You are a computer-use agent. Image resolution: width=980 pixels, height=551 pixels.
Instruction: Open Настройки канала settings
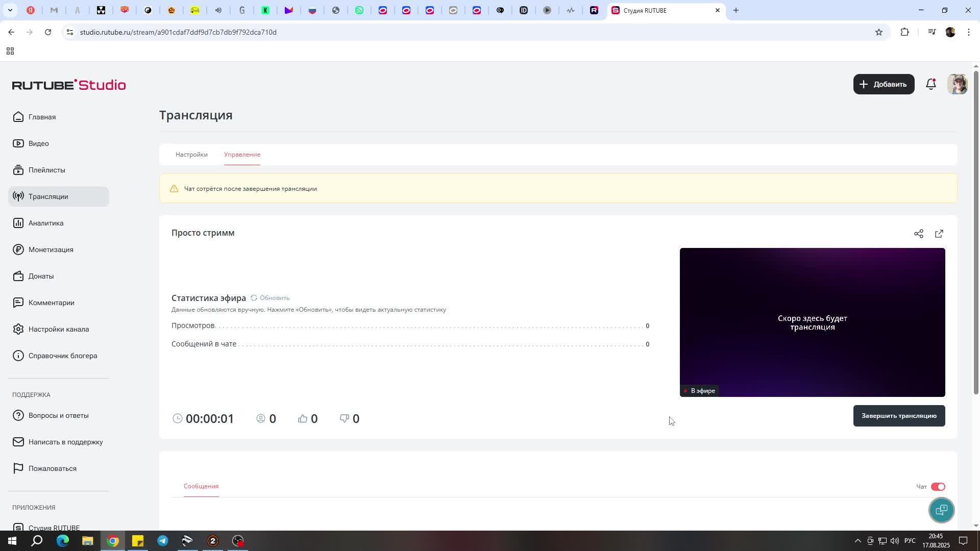(x=58, y=329)
